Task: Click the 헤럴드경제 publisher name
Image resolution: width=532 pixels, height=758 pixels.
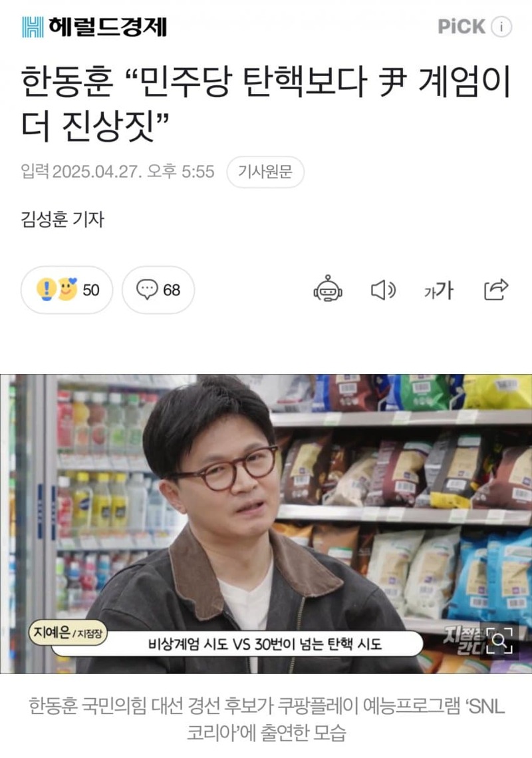Action: tap(107, 27)
